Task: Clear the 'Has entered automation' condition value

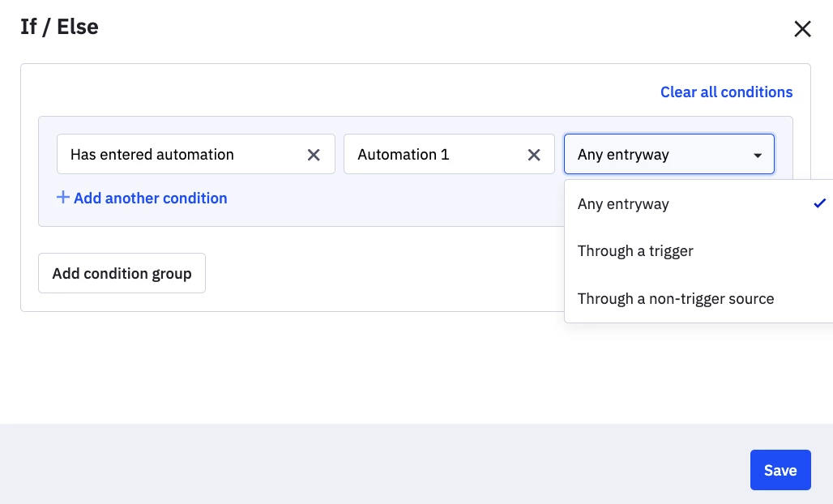Action: click(x=314, y=155)
